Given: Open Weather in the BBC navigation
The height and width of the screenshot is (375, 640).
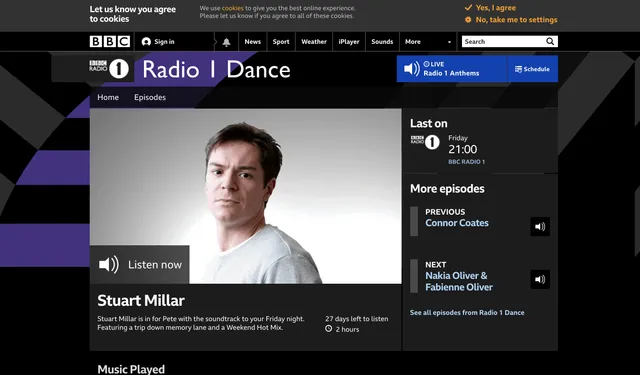Looking at the screenshot, I should (x=314, y=42).
